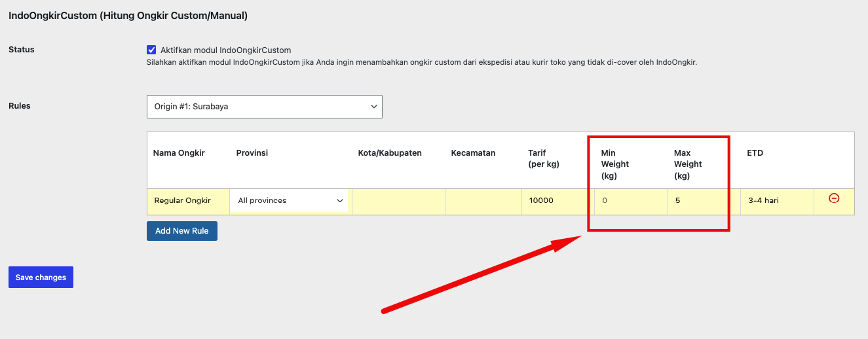Click the Rules label
Viewport: 868px width, 339px height.
click(20, 106)
